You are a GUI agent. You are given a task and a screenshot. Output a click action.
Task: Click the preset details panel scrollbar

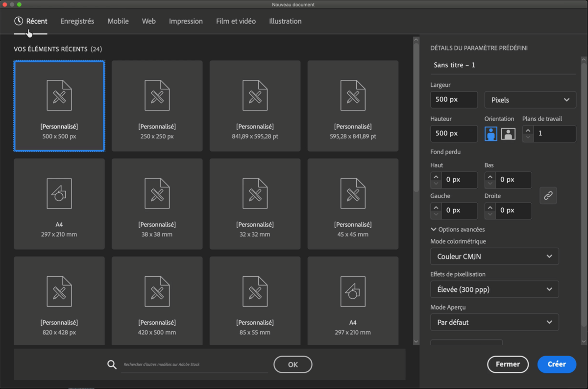click(x=584, y=194)
